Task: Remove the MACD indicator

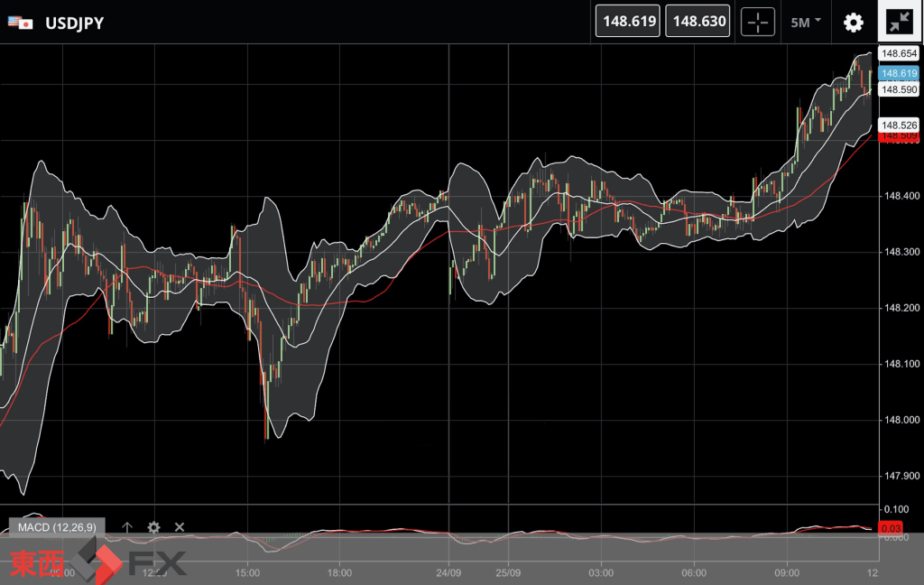Action: (180, 527)
